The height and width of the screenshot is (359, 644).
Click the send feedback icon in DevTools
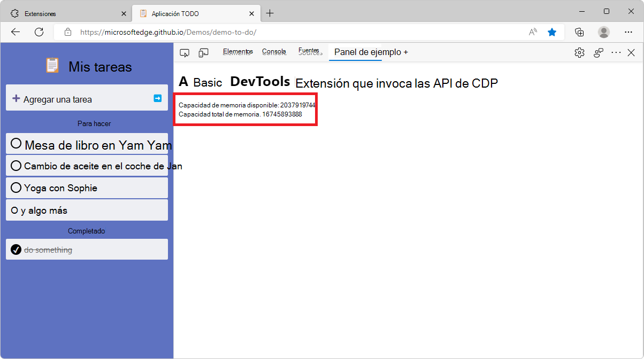click(x=598, y=52)
